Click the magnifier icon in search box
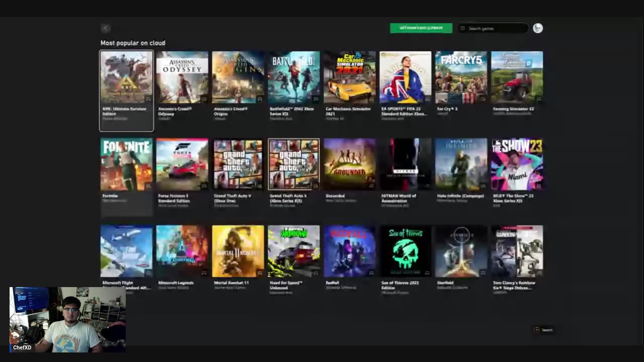This screenshot has width=644, height=362. 462,28
